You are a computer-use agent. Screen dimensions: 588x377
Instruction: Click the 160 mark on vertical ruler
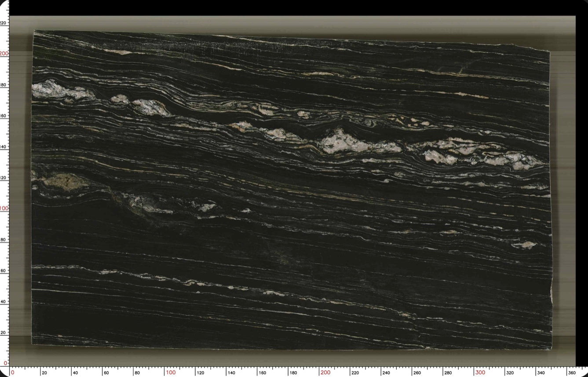[4, 116]
